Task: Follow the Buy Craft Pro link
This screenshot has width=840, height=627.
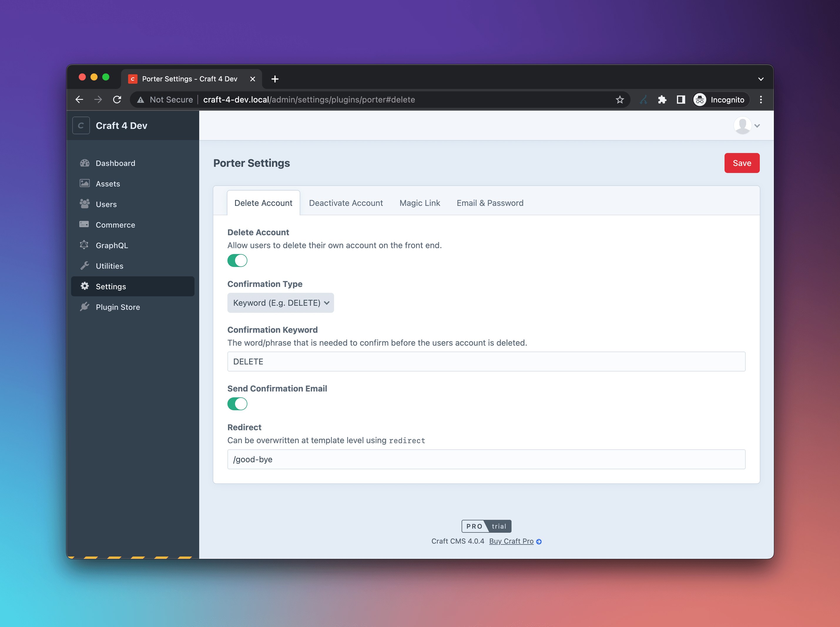Action: [x=511, y=541]
